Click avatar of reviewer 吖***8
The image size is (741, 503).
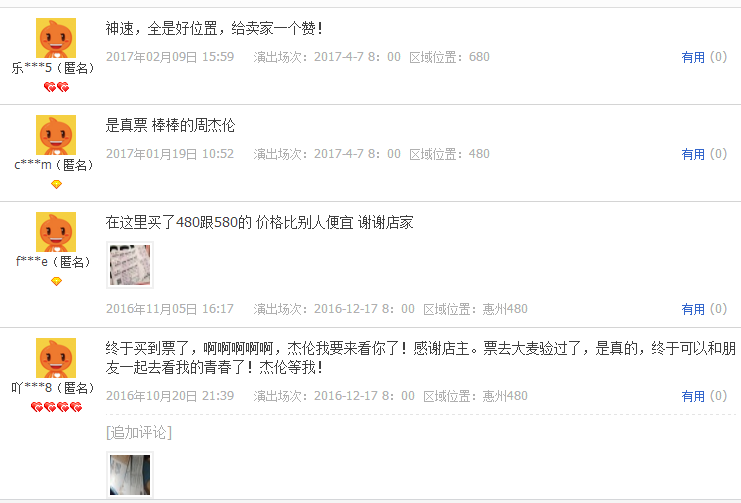coord(56,358)
